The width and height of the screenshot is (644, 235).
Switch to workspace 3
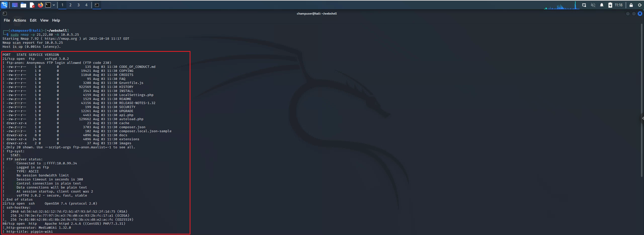pos(78,5)
